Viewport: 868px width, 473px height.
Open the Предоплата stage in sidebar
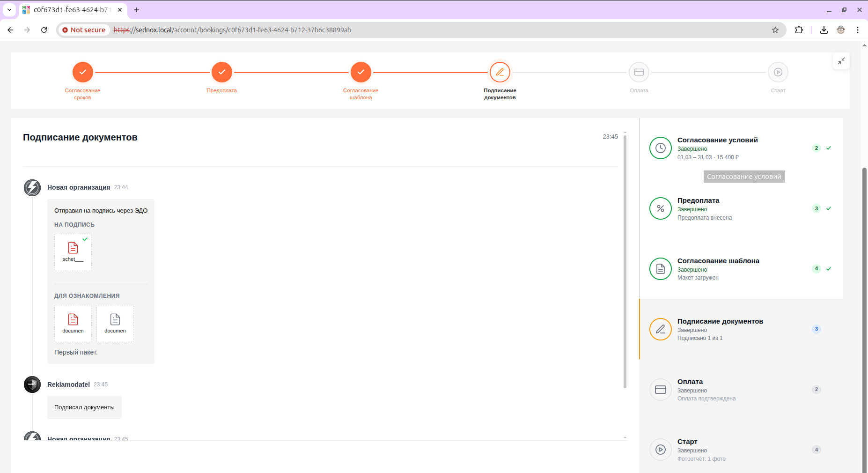point(741,208)
